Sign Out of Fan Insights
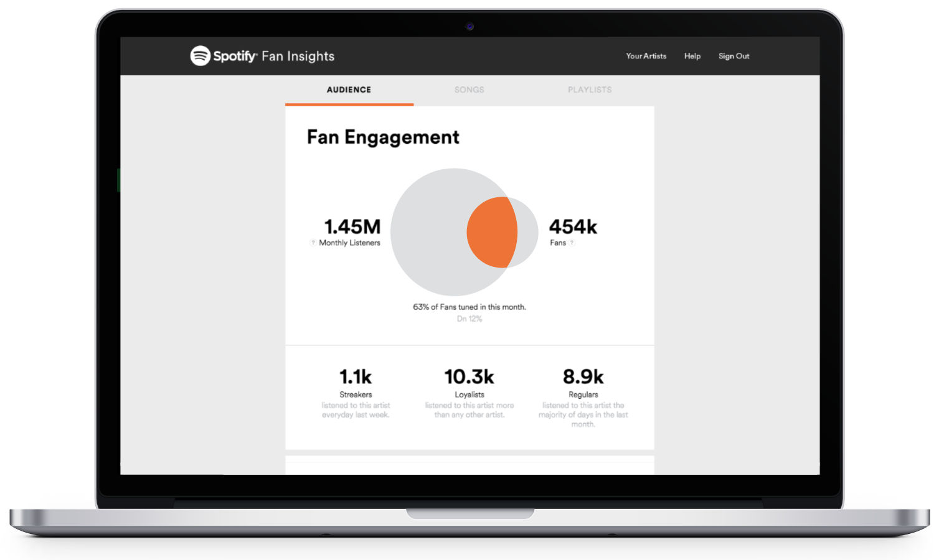Screen dimensions: 934x560 point(734,56)
